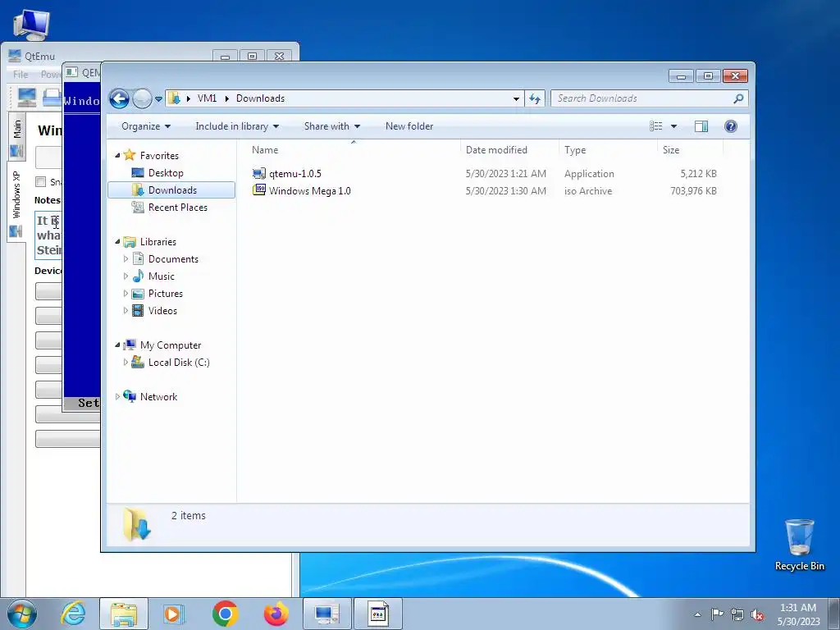Expand the Network node
Viewport: 840px width, 630px height.
pos(117,396)
